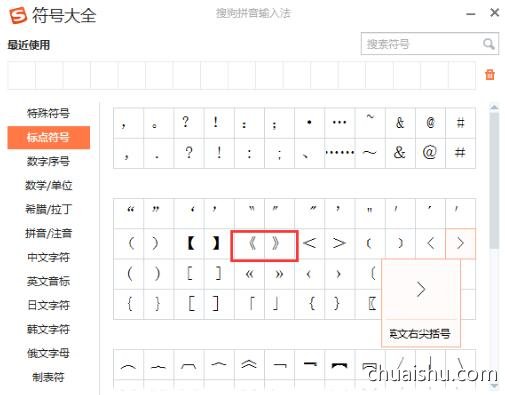Open the 制表符 category
The width and height of the screenshot is (505, 395).
48,377
